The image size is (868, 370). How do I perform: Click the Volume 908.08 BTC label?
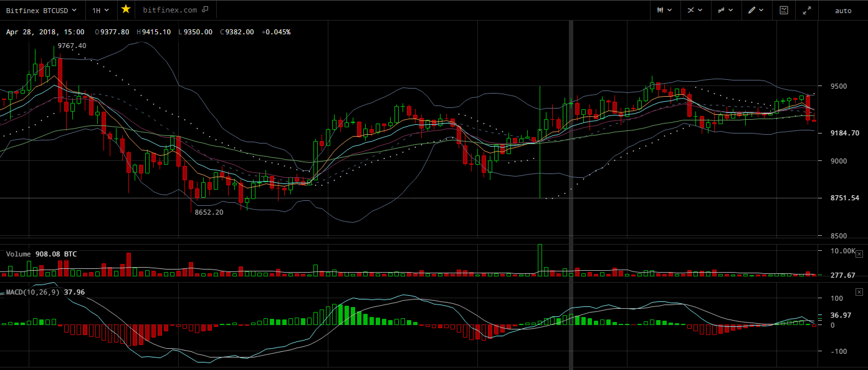point(42,254)
